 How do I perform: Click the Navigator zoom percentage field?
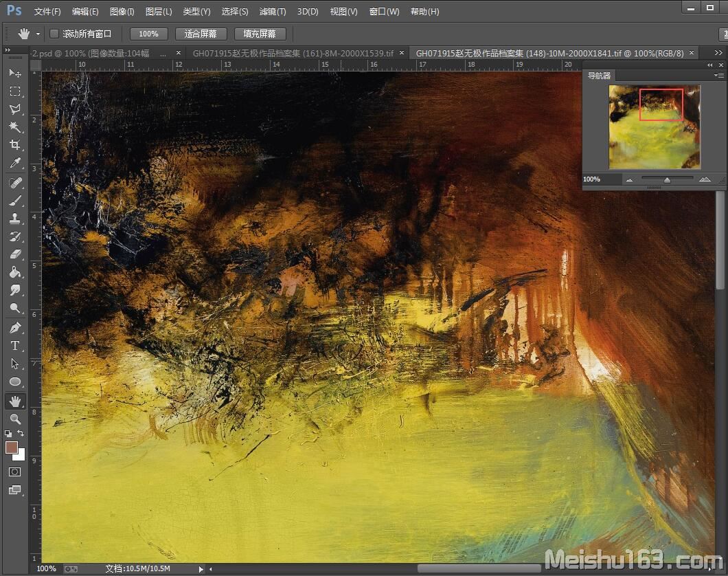[x=602, y=179]
